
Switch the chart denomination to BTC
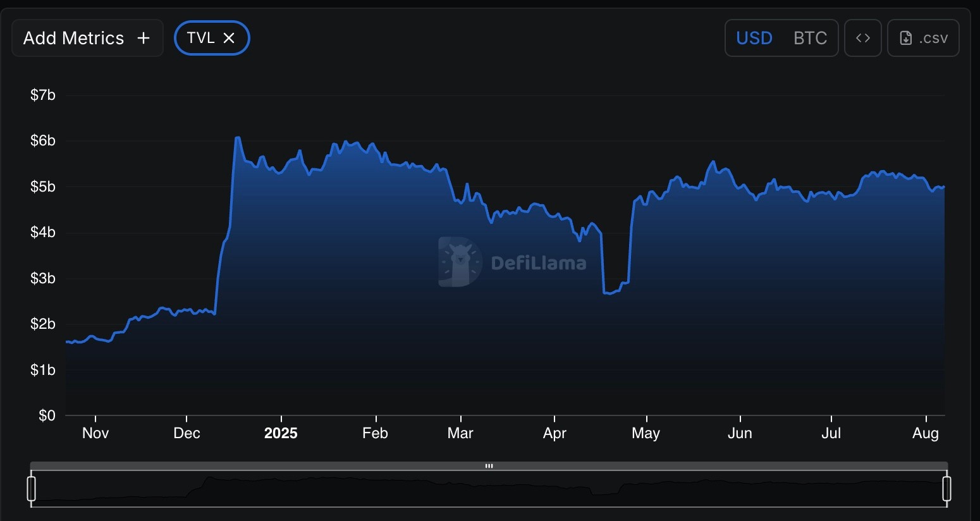tap(810, 39)
